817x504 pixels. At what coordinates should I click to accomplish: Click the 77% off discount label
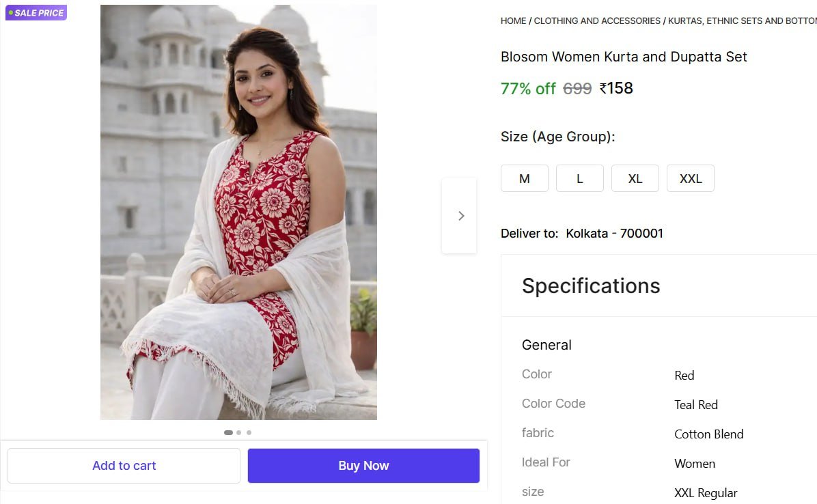pos(528,89)
